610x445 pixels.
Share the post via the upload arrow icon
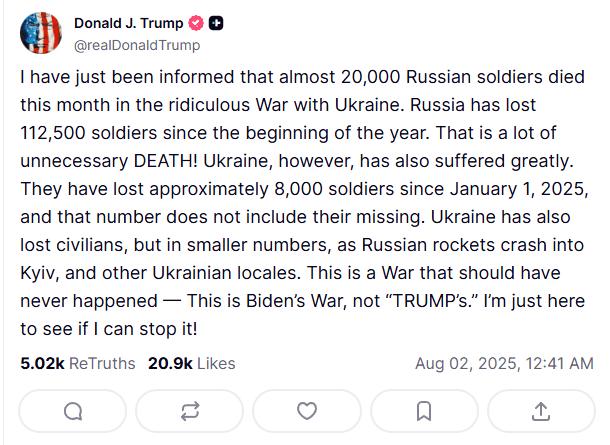point(540,411)
